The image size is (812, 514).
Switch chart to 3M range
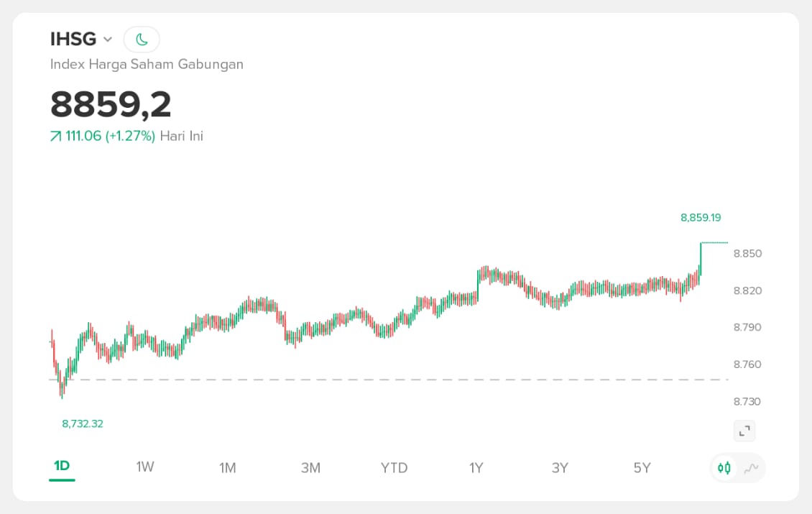[310, 467]
